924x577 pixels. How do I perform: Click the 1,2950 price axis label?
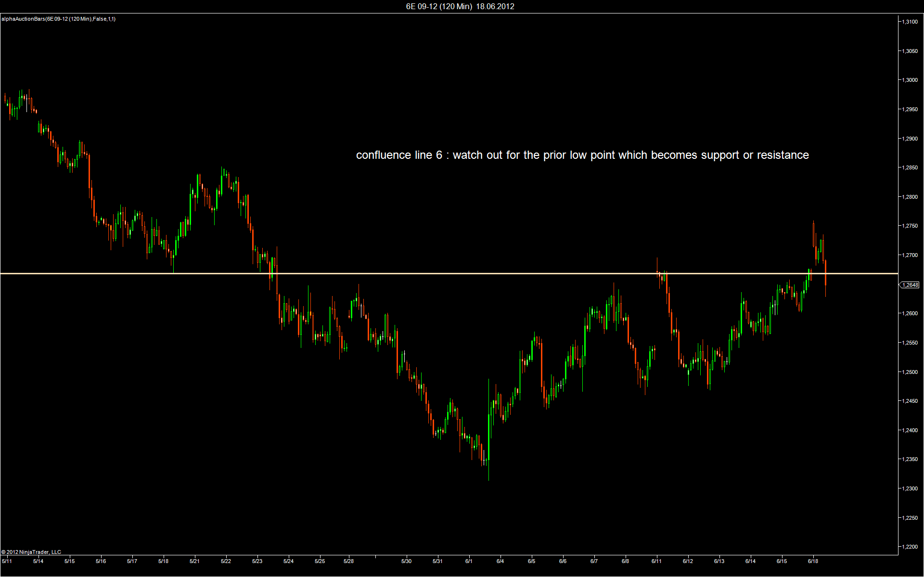pos(910,109)
